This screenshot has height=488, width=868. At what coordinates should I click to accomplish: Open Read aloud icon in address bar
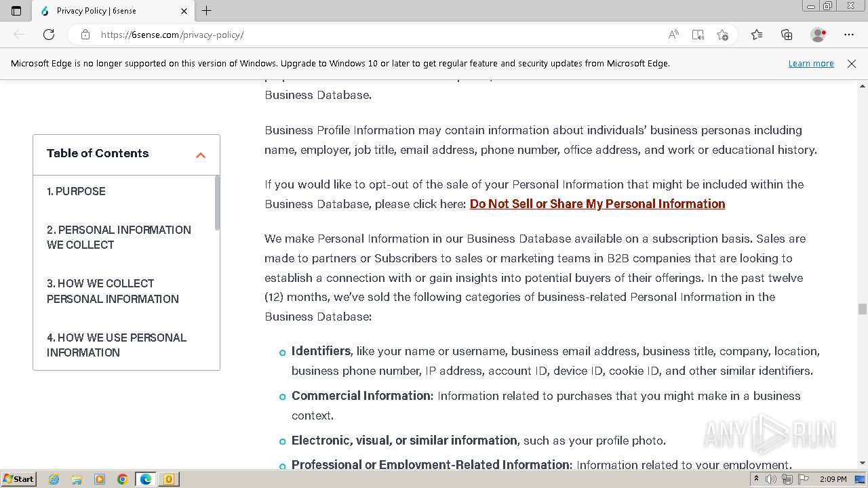point(673,35)
